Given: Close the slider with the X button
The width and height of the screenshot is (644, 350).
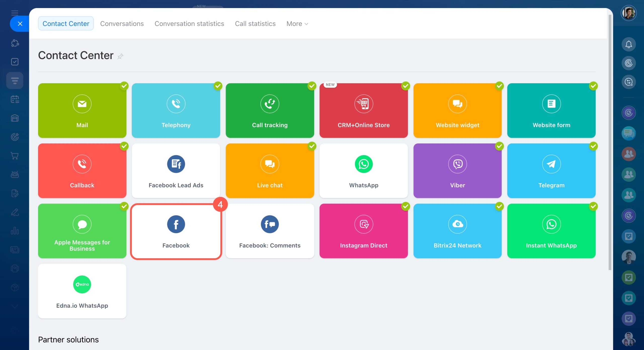Looking at the screenshot, I should point(20,24).
